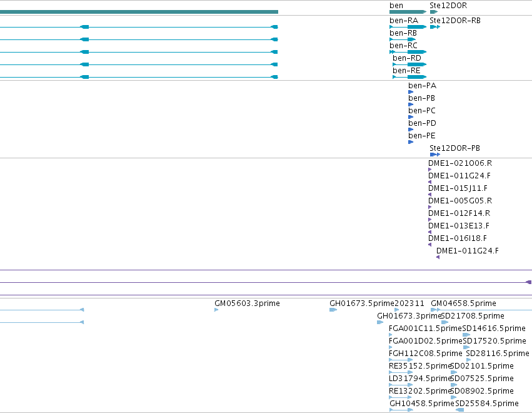The image size is (532, 413).
Task: Select the SD28116.5prime EST label
Action: click(x=498, y=354)
